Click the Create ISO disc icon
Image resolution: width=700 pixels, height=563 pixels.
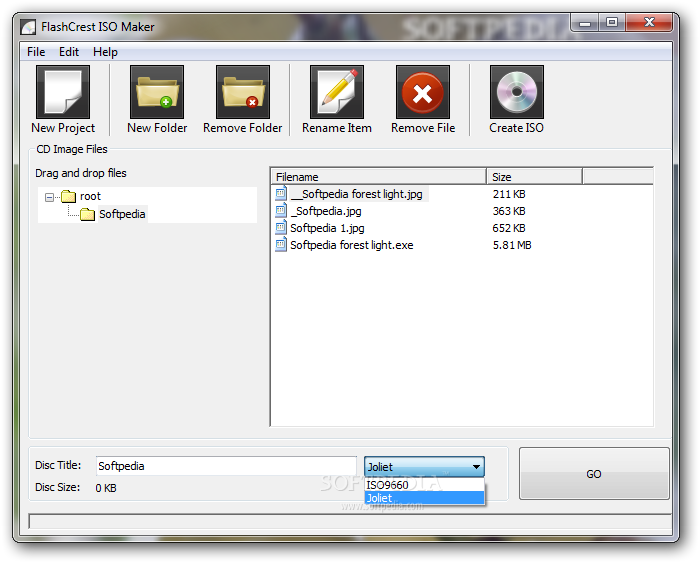[517, 92]
